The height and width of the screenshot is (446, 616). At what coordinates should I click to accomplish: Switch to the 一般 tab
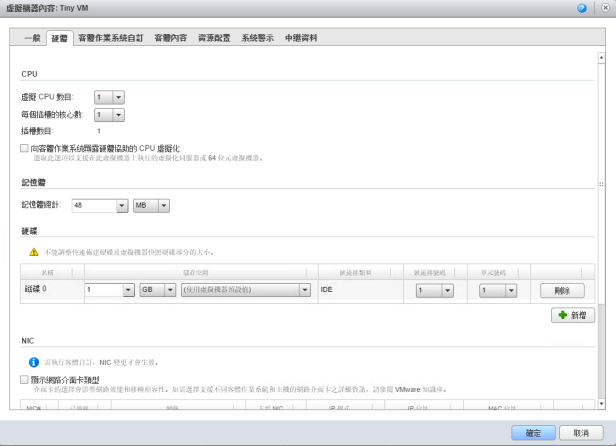pyautogui.click(x=32, y=38)
